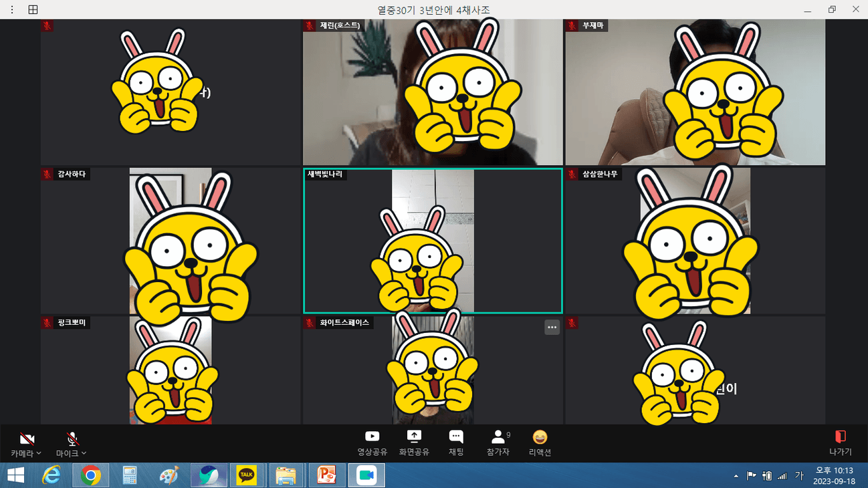This screenshot has height=488, width=868.
Task: Click the meeting title 열중30기 3년안에 4채사조
Action: (x=434, y=9)
